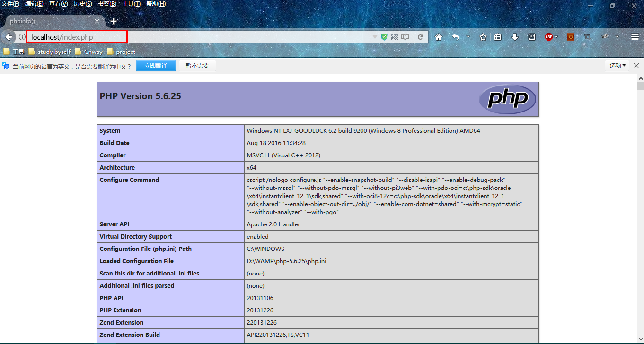
Task: Open Downloads via the arrow icon
Action: 515,36
